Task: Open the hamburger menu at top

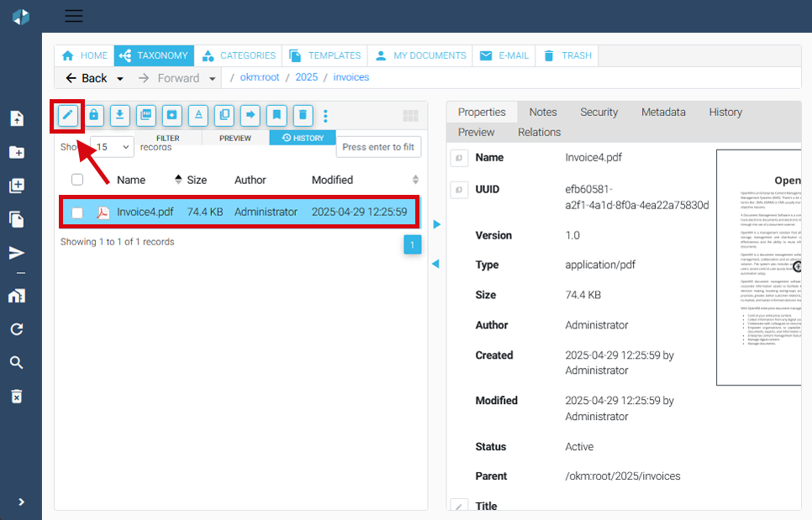Action: (x=74, y=16)
